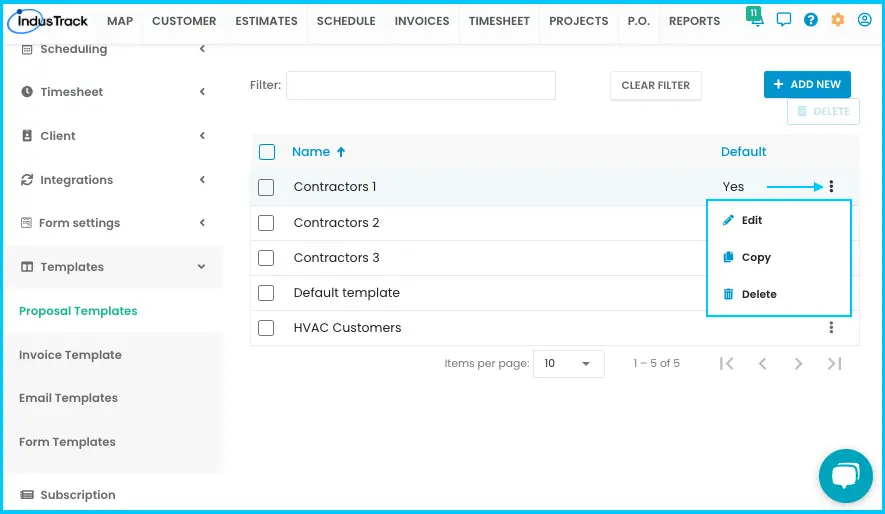This screenshot has height=514, width=885.
Task: Expand the Scheduling sidebar section chevron
Action: (202, 49)
